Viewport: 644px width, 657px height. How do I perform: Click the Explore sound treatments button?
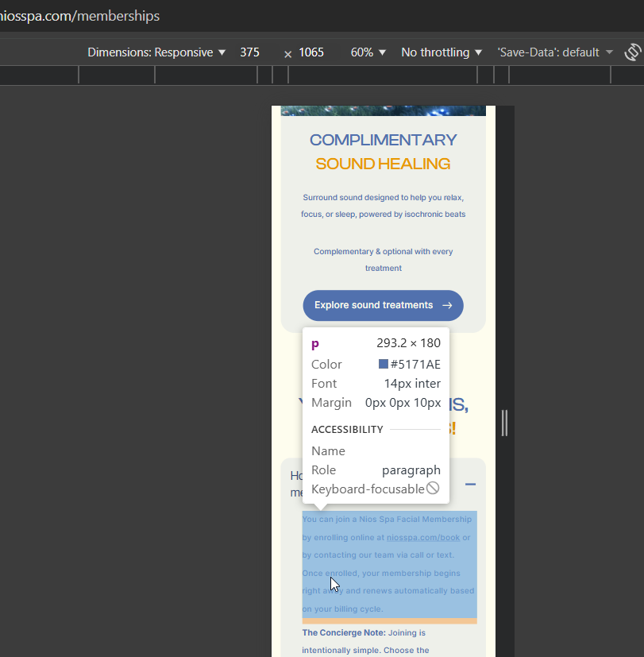pyautogui.click(x=383, y=305)
